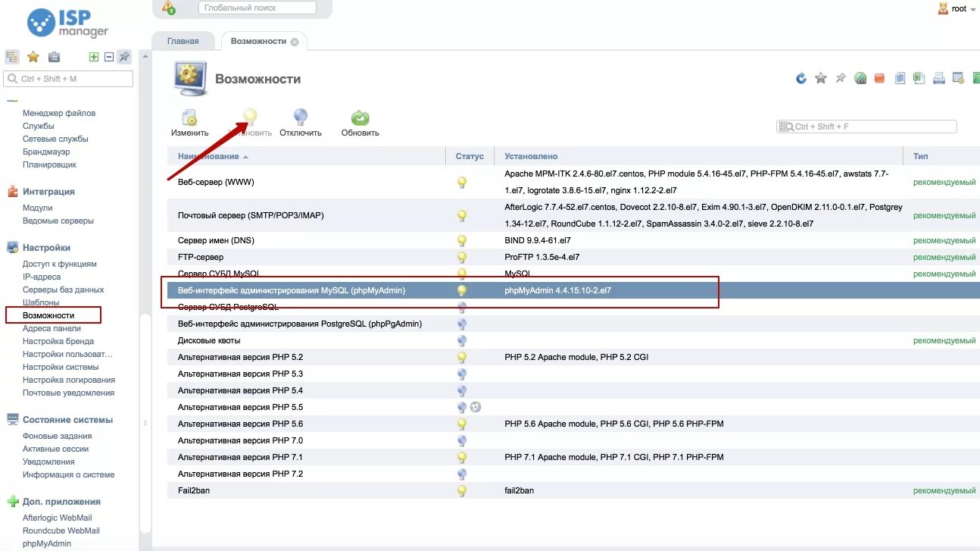Screen dimensions: 980x551
Task: Click status bulb for PHP 7.2 row
Action: (x=462, y=474)
